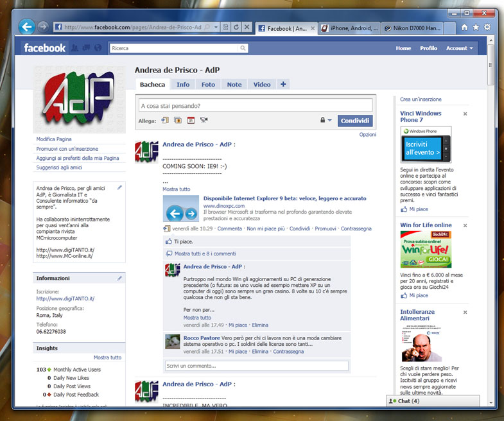The width and height of the screenshot is (504, 421).
Task: Add a new page tab with plus
Action: click(283, 84)
